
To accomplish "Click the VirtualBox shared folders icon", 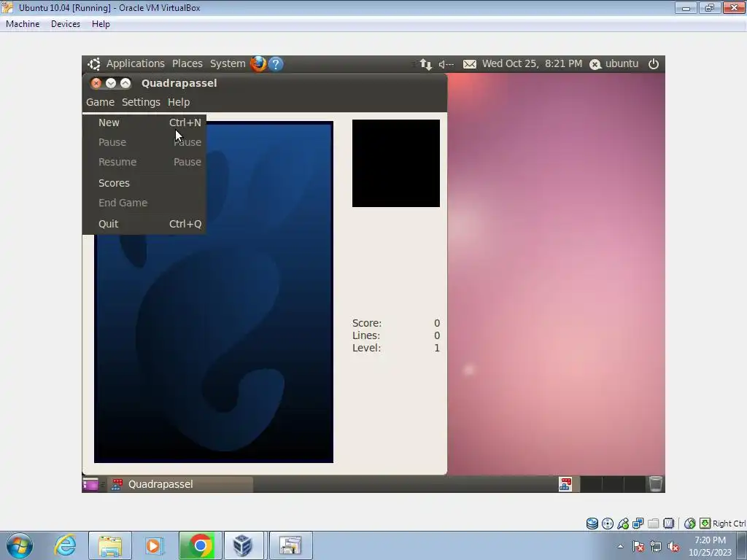I will 653,524.
